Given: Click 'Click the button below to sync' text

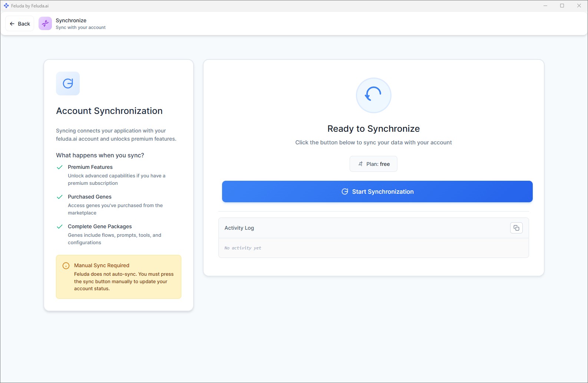Looking at the screenshot, I should (373, 143).
